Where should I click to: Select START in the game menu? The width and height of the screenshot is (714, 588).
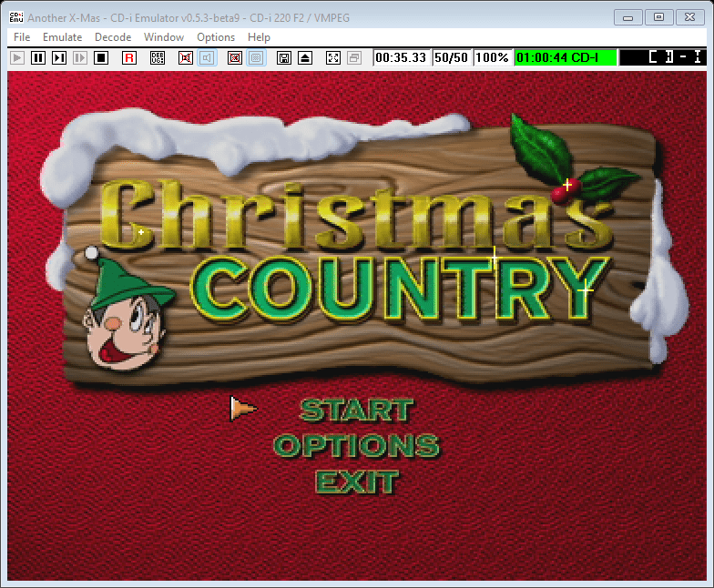coord(356,411)
